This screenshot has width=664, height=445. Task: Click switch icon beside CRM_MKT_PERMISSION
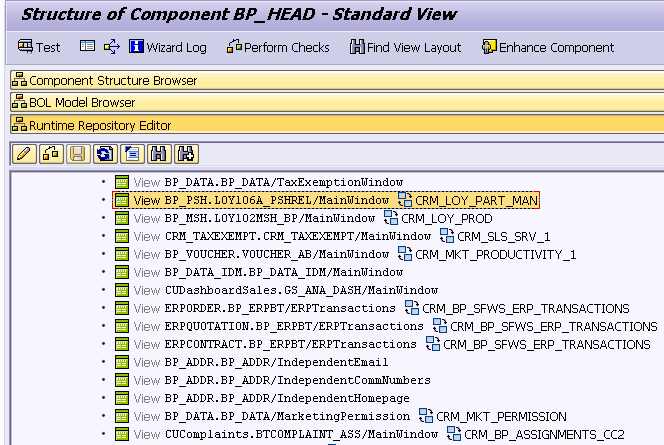(426, 416)
